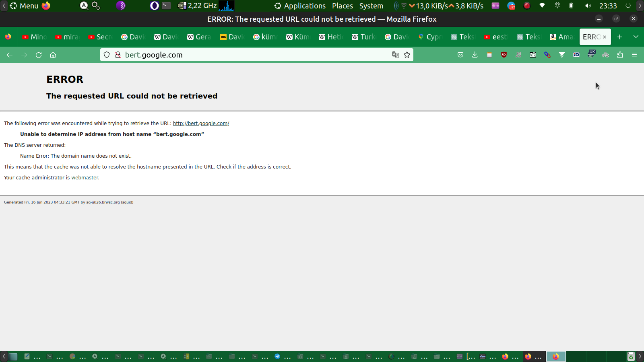Launch Firefox from the top panel
The height and width of the screenshot is (362, 644).
pos(46,6)
